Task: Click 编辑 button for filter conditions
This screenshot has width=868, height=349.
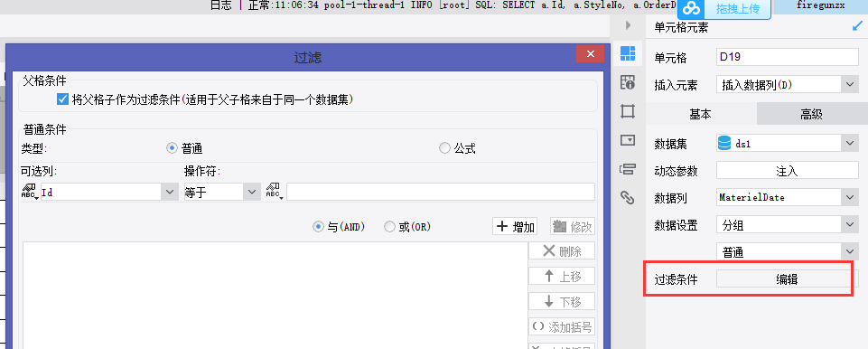Action: pyautogui.click(x=788, y=279)
